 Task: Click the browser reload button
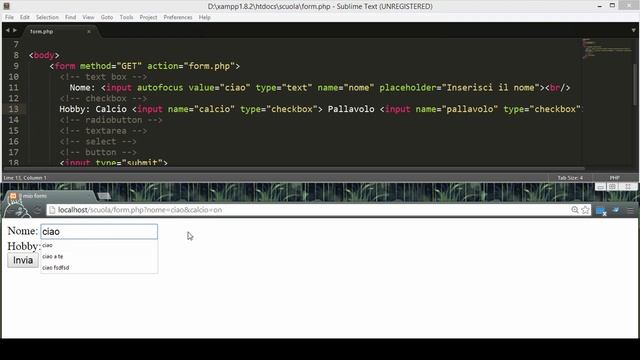tap(37, 210)
